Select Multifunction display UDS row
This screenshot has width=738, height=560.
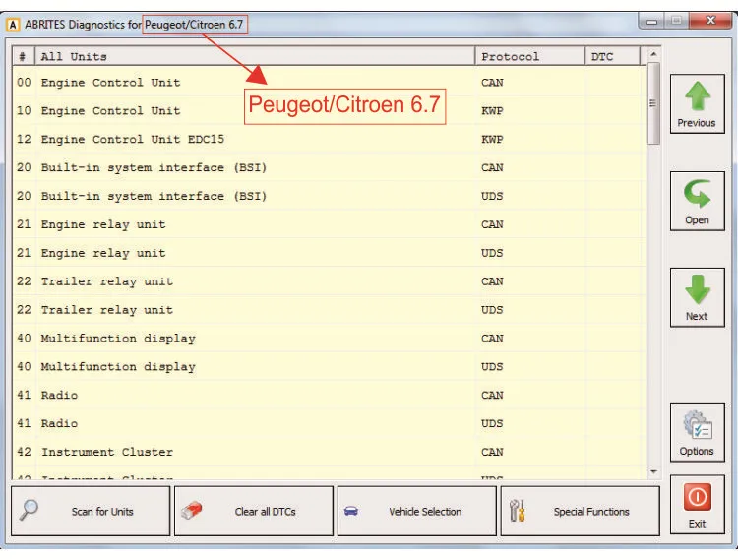330,366
